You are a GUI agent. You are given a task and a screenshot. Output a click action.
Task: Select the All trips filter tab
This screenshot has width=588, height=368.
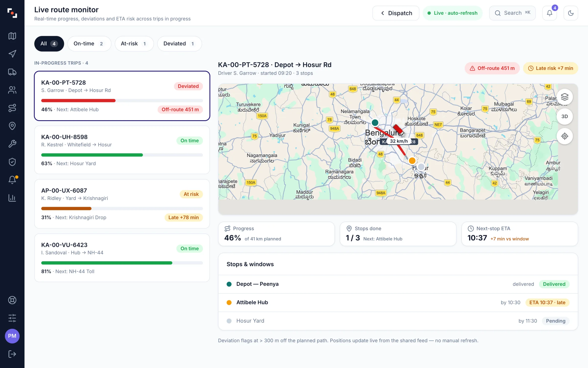click(49, 44)
